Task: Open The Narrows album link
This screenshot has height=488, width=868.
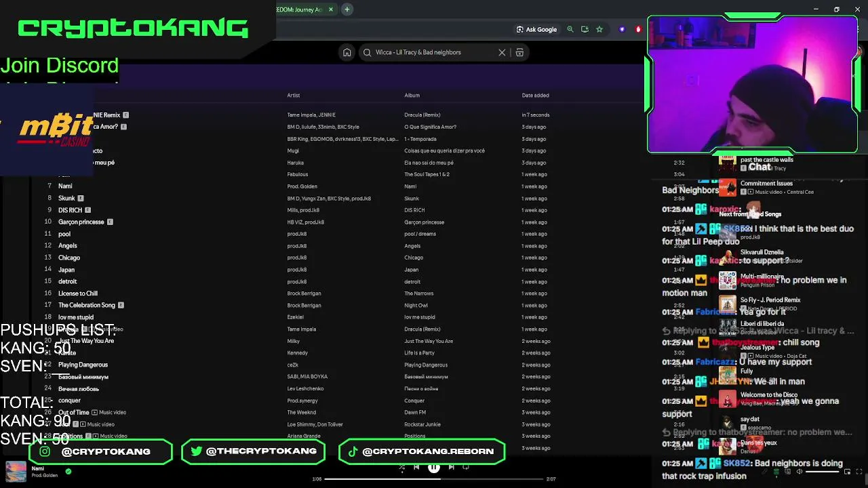Action: click(418, 293)
